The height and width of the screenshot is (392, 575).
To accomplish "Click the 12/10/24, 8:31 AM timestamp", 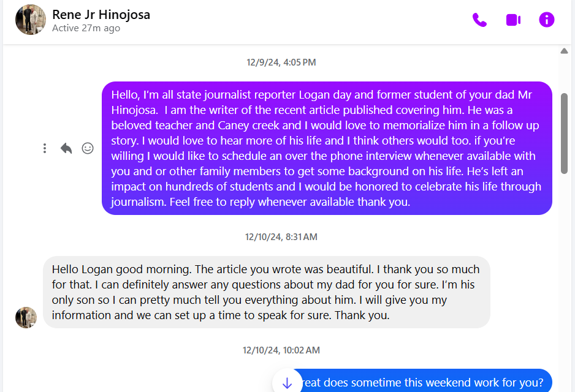I will 281,237.
